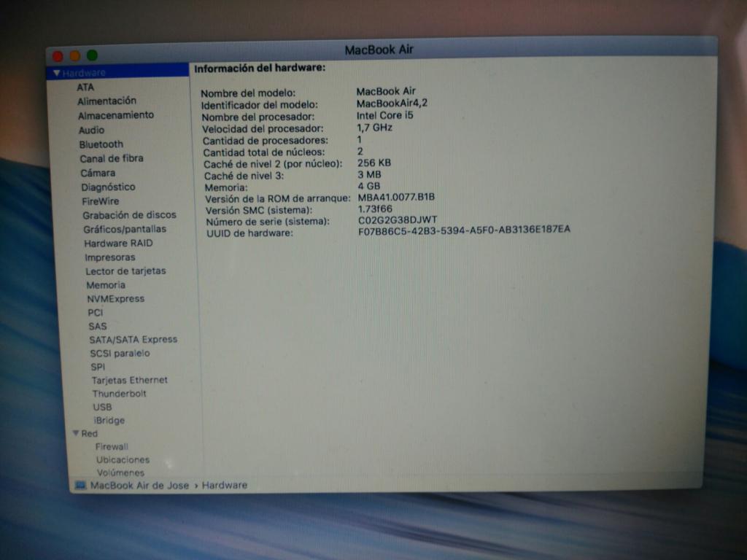Screen dimensions: 747x560
Task: Click the boot ROM version MBA41.0077.B1B
Action: 396,197
